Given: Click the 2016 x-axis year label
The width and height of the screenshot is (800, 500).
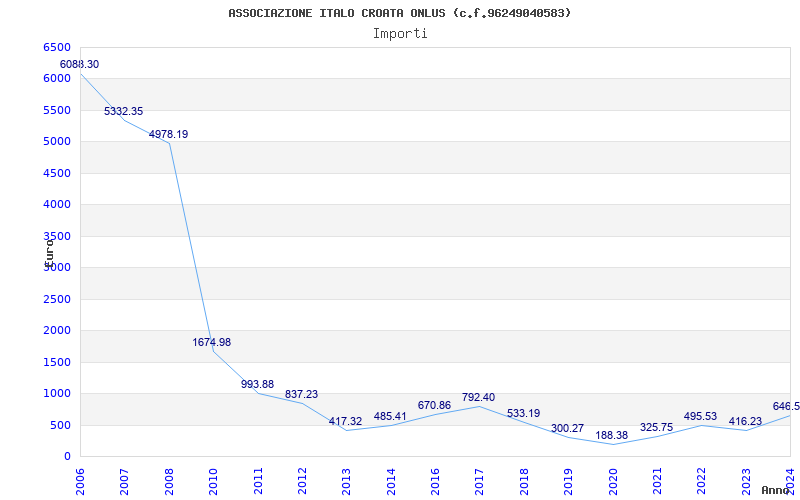Looking at the screenshot, I should point(435,482).
